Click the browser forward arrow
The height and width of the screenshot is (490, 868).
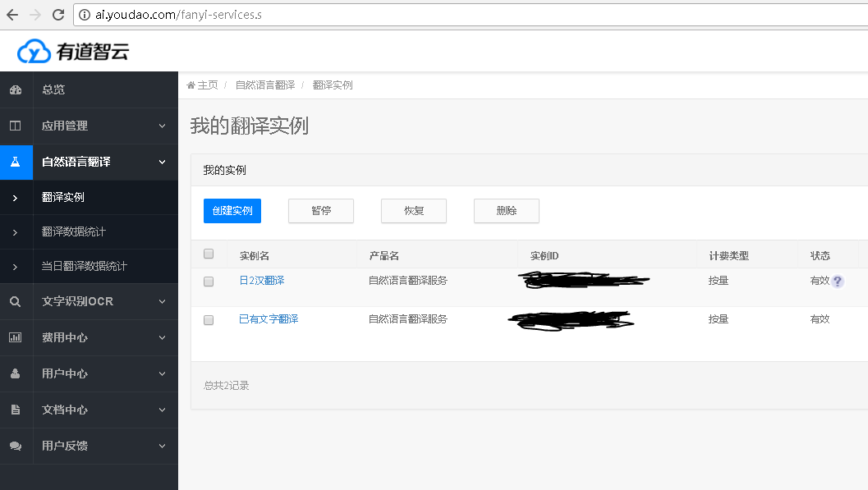coord(34,15)
